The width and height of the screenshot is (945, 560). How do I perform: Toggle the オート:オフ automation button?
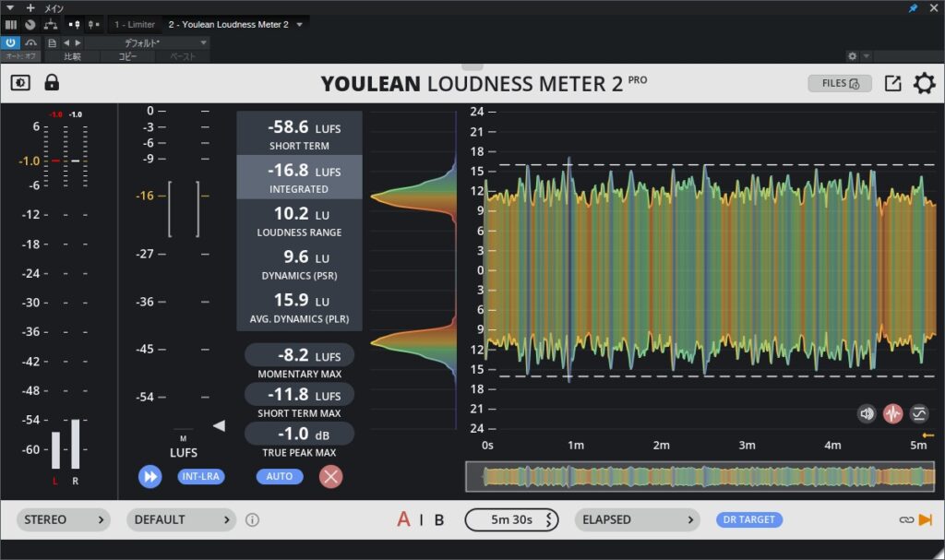coord(20,56)
